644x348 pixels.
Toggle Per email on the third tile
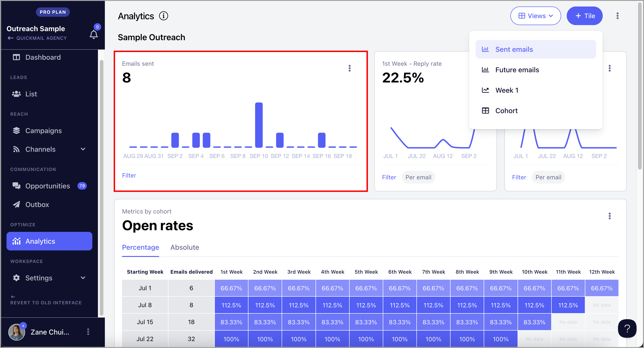(548, 177)
